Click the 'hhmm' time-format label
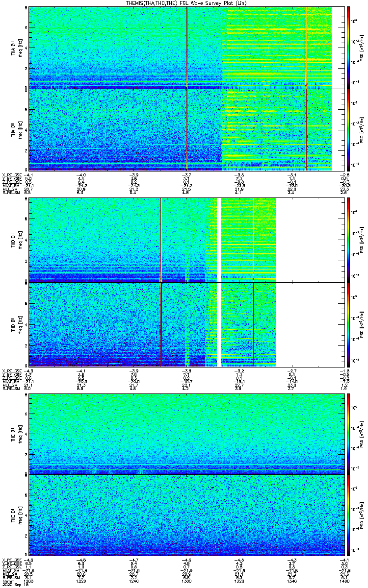This screenshot has height=588, width=368. [7, 581]
